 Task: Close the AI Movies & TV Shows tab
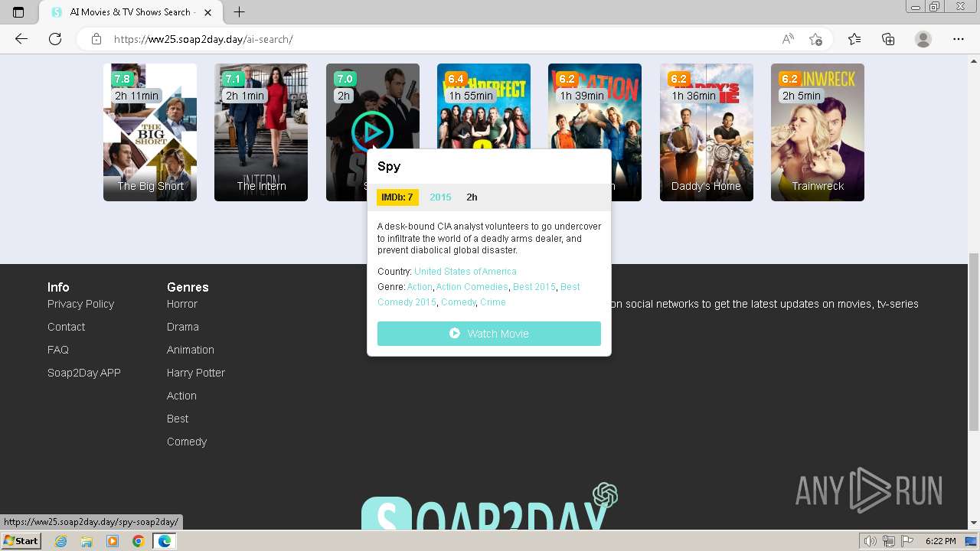tap(207, 12)
